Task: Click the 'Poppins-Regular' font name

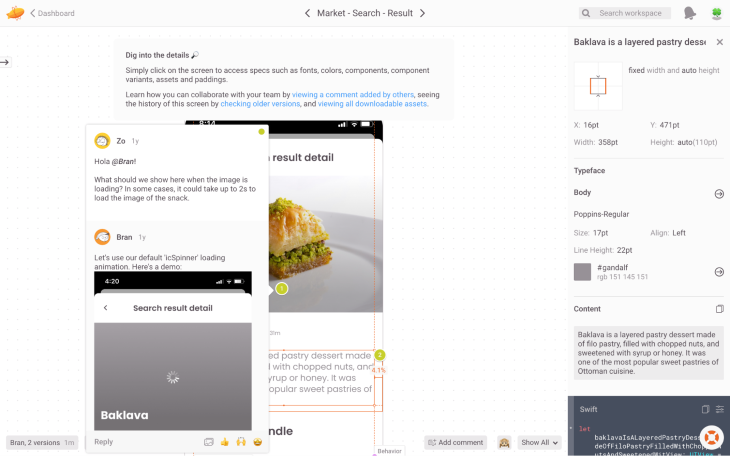Action: [601, 214]
